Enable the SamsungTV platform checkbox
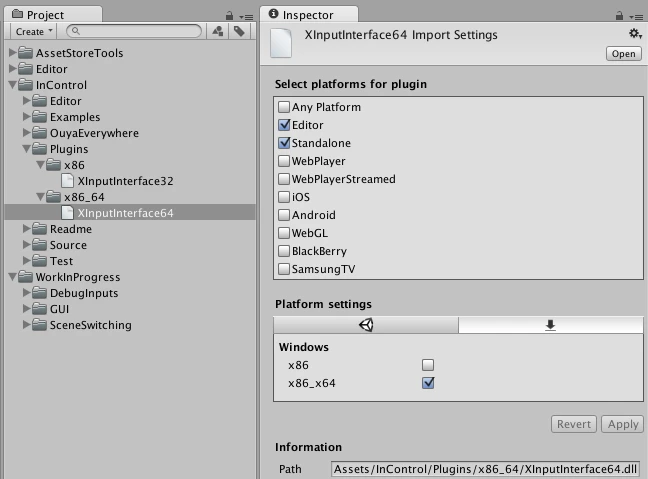This screenshot has width=648, height=479. [x=284, y=269]
